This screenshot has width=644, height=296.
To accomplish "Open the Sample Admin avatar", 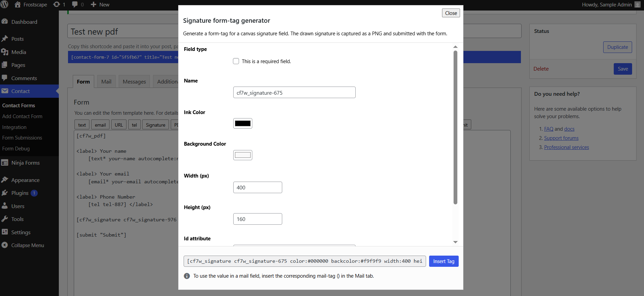I will 638,4.
